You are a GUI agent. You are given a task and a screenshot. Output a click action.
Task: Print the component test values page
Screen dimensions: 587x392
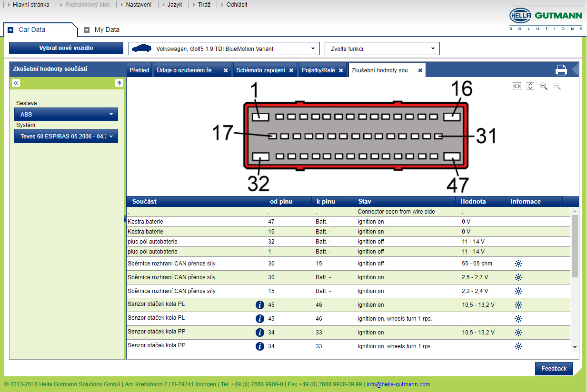[x=561, y=70]
